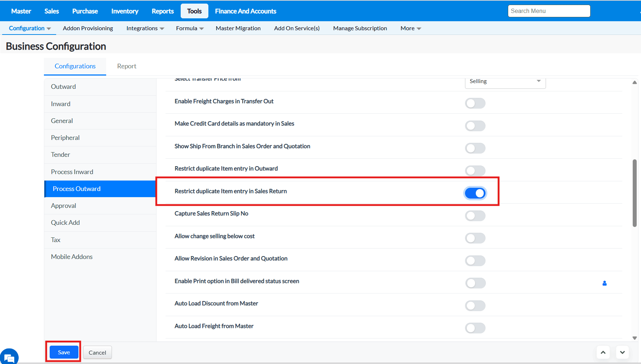Disable Restrict duplicate Item entry in Sales Return
This screenshot has width=641, height=364.
coord(475,193)
